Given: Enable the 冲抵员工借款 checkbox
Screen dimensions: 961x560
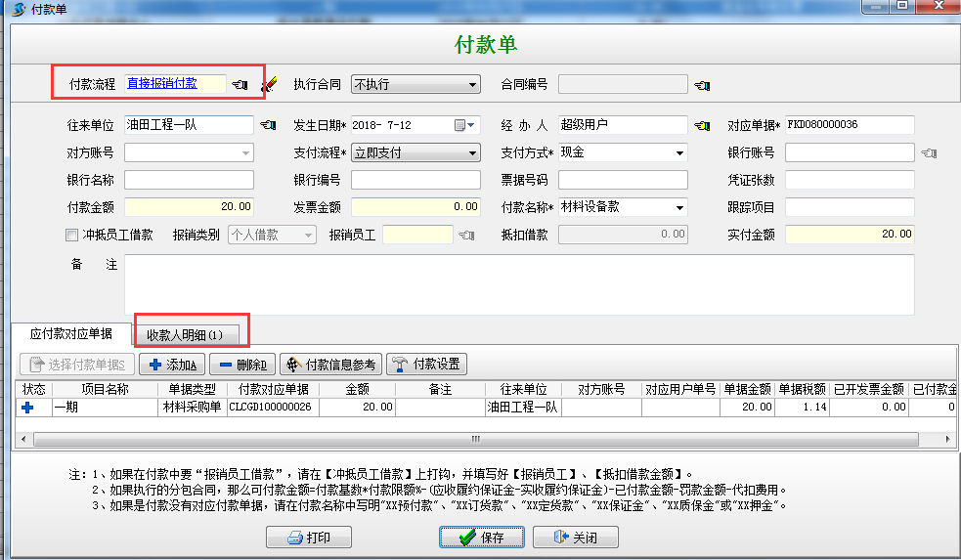Looking at the screenshot, I should tap(70, 235).
